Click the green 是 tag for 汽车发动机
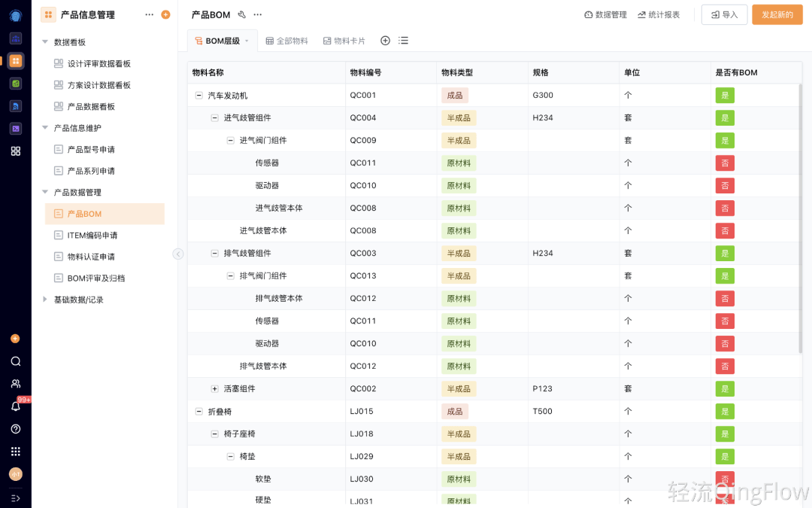This screenshot has width=812, height=508. point(725,96)
